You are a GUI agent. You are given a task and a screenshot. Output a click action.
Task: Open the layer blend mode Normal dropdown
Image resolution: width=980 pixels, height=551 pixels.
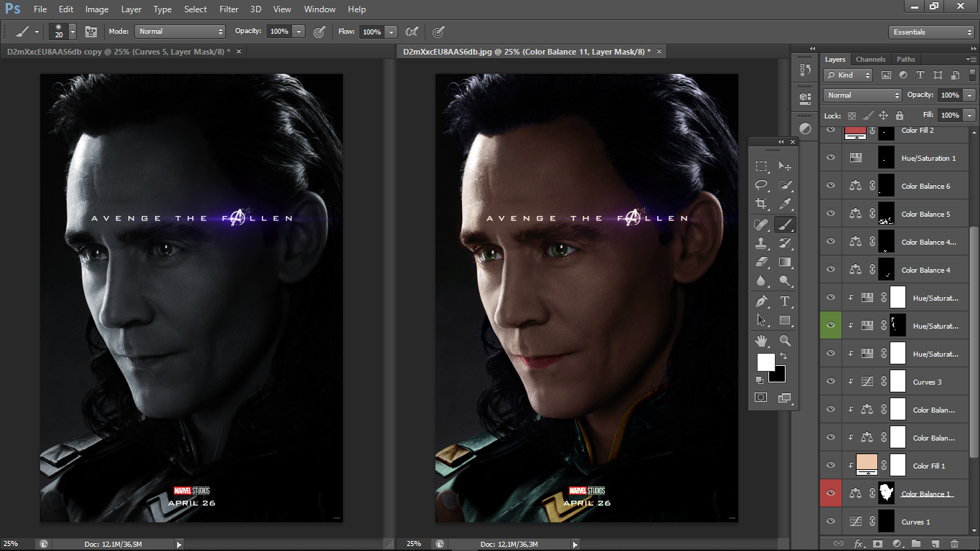(x=863, y=95)
